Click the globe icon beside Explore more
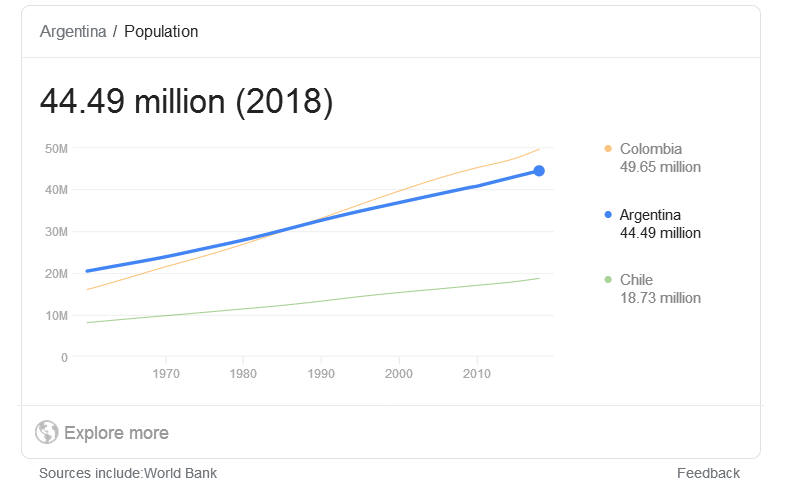787x492 pixels. (x=46, y=432)
